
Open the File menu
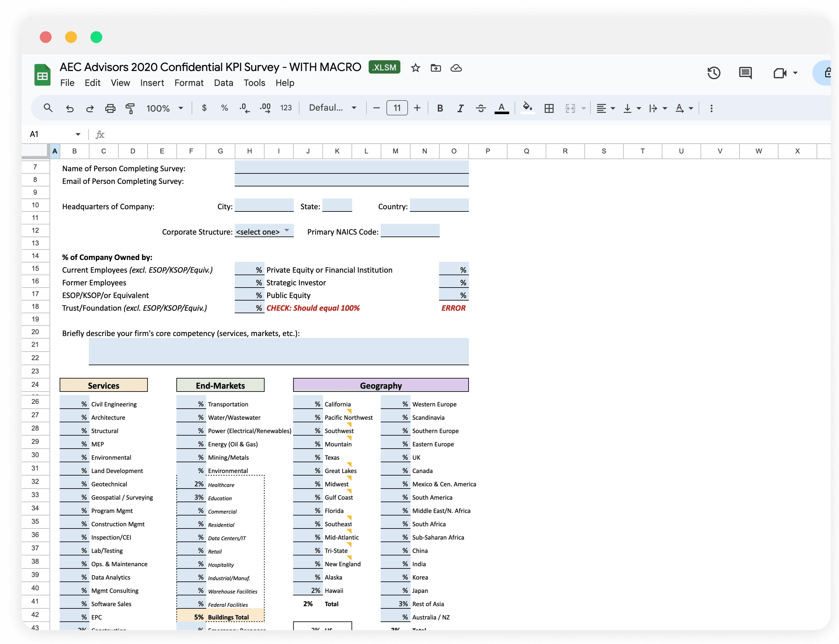[67, 83]
